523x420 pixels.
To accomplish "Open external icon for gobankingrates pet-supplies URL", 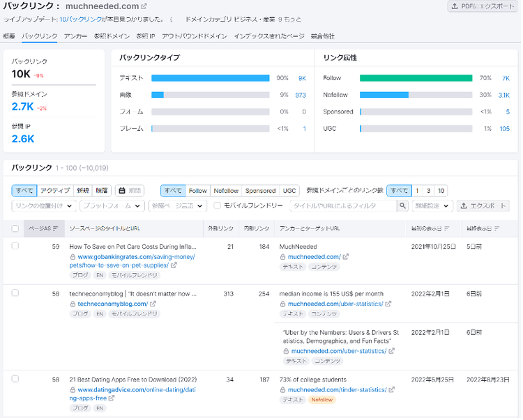I will 174,265.
